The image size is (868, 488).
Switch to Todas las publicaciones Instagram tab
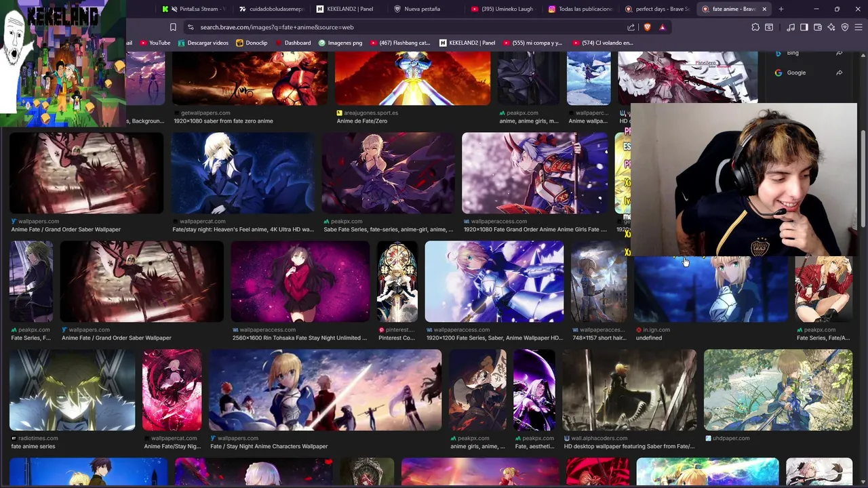click(580, 9)
